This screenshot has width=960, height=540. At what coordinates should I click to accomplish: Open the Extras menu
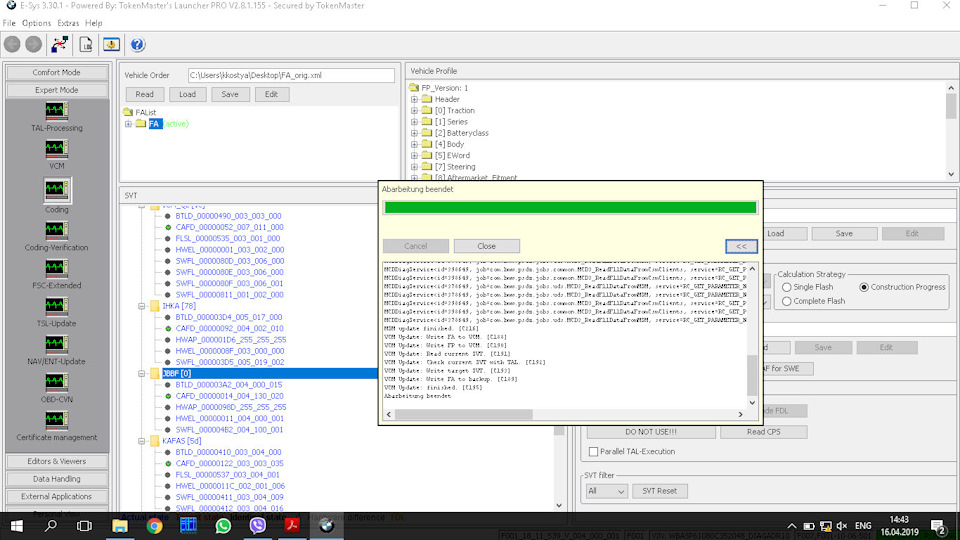pyautogui.click(x=68, y=23)
